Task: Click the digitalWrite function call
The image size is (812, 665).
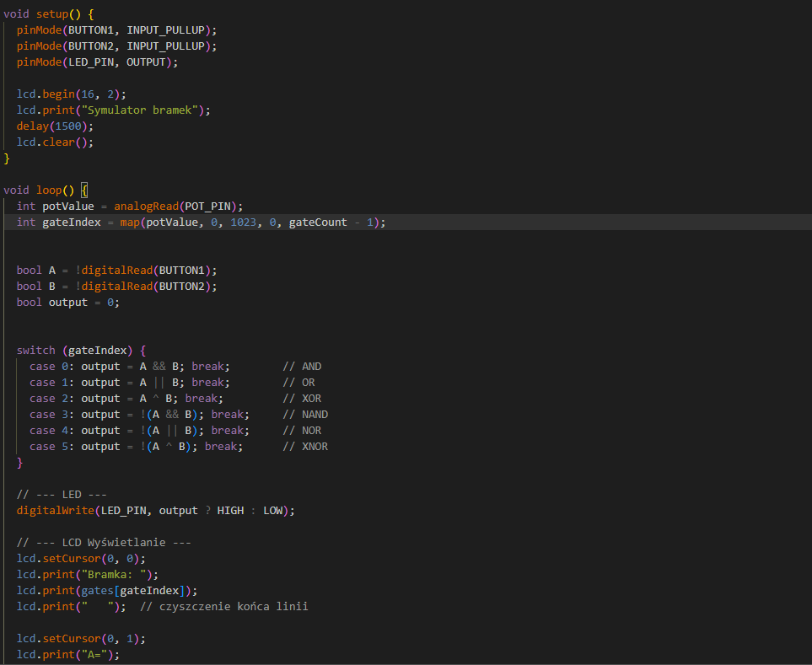Action: pyautogui.click(x=55, y=511)
